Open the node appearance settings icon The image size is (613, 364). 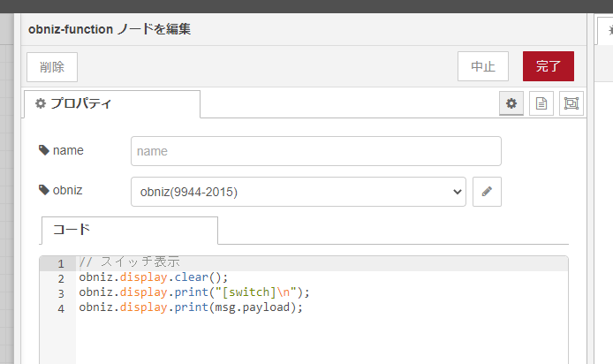tap(571, 103)
